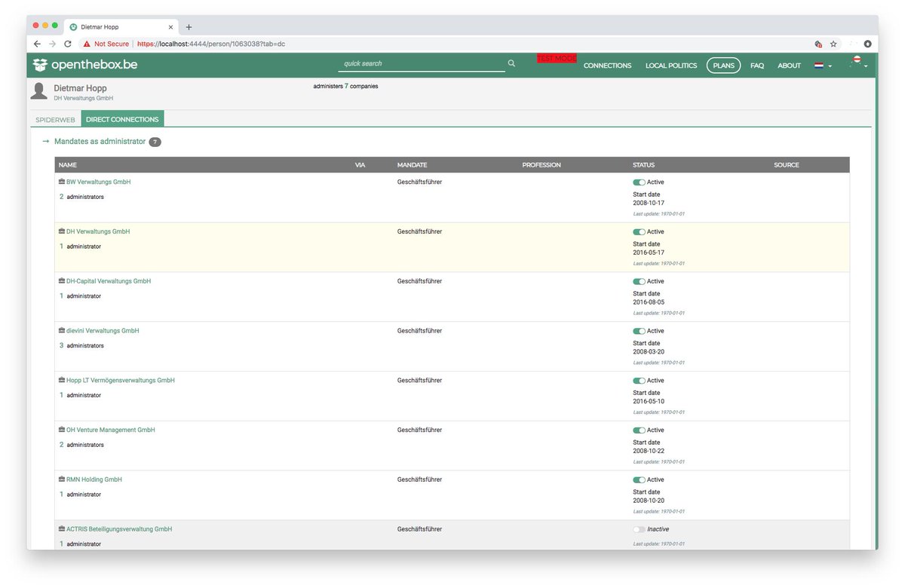This screenshot has width=905, height=588.
Task: Toggle Active switch for Hopp LT Vermögensverwaltungs
Action: click(x=639, y=381)
